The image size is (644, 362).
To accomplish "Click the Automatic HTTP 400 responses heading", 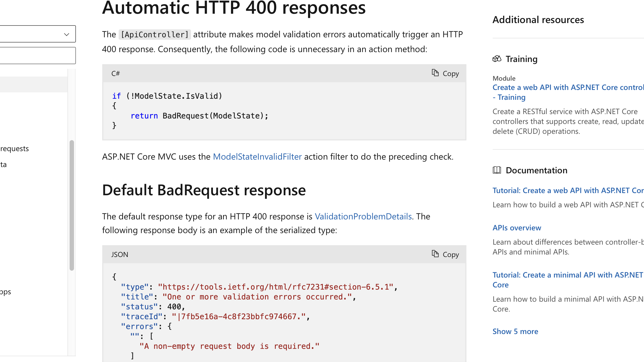I will click(x=234, y=8).
